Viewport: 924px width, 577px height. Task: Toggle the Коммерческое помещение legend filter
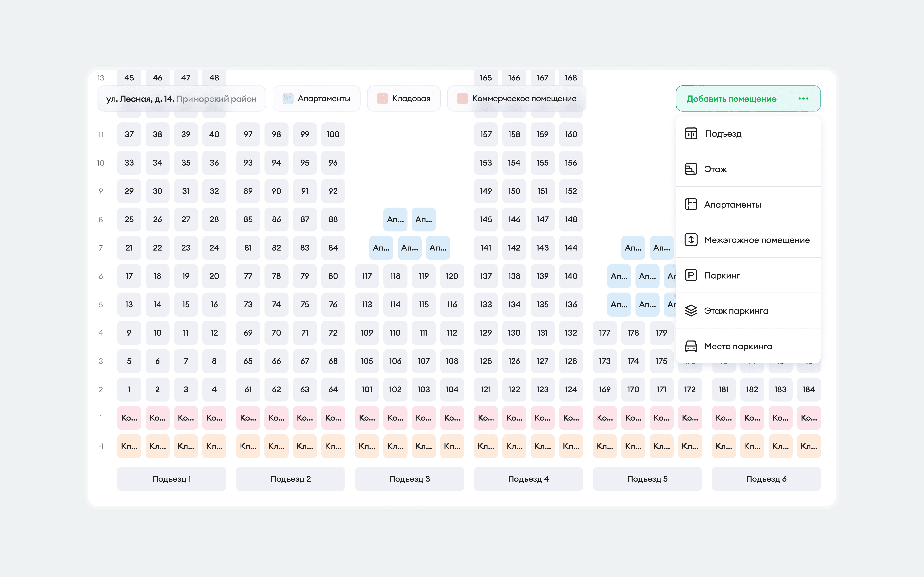517,99
